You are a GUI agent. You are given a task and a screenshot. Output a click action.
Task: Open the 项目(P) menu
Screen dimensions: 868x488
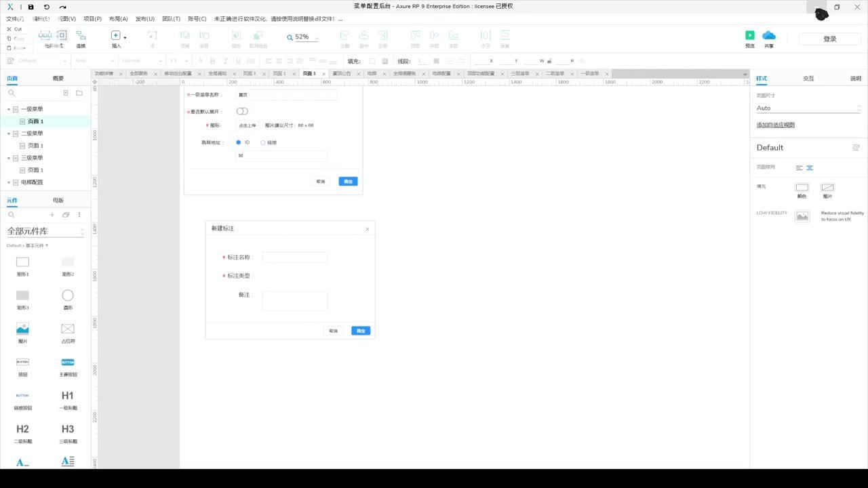[92, 19]
